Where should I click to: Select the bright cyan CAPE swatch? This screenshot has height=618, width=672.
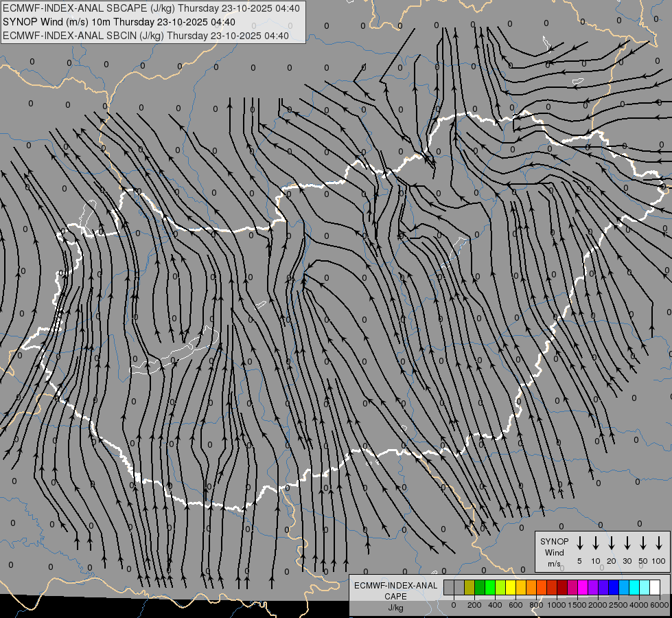tap(634, 587)
